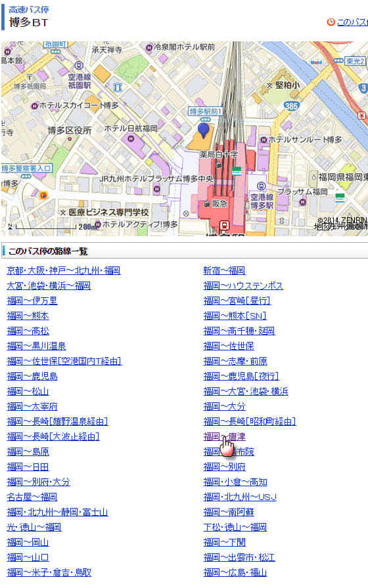
Task: Click the 空港線博多駅 subway icon
Action: click(262, 186)
